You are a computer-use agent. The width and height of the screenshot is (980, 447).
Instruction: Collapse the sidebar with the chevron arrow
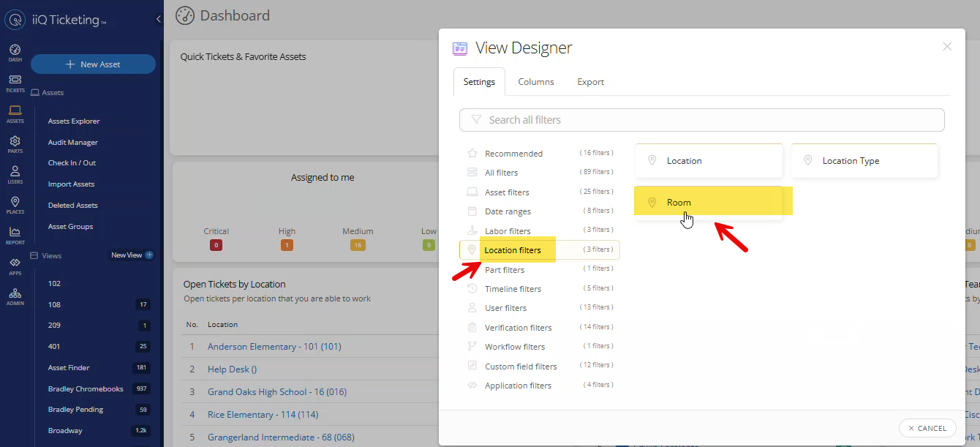point(158,20)
